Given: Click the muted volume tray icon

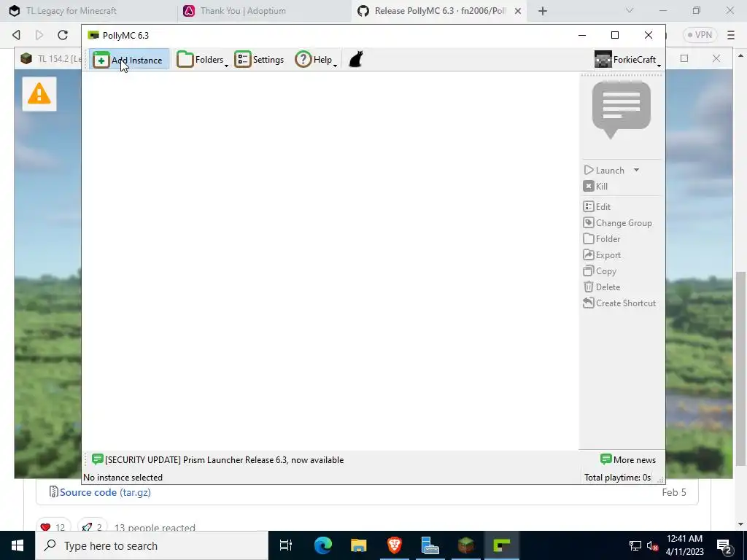Looking at the screenshot, I should [652, 545].
